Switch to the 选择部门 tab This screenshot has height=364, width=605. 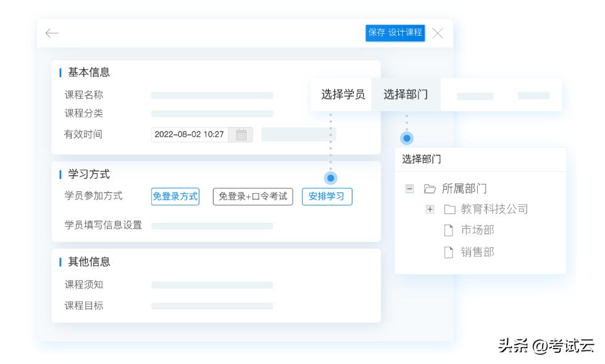tap(406, 94)
